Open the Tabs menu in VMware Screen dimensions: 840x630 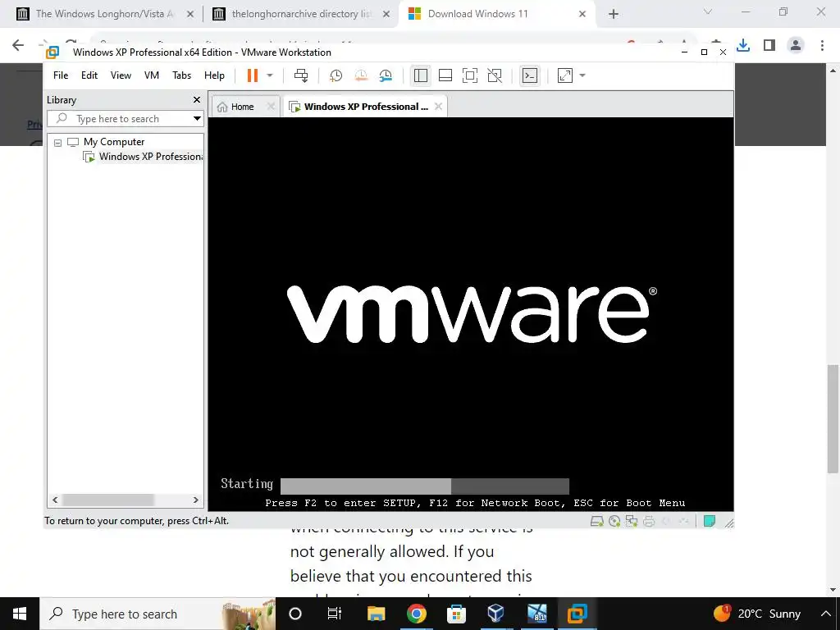click(x=181, y=75)
